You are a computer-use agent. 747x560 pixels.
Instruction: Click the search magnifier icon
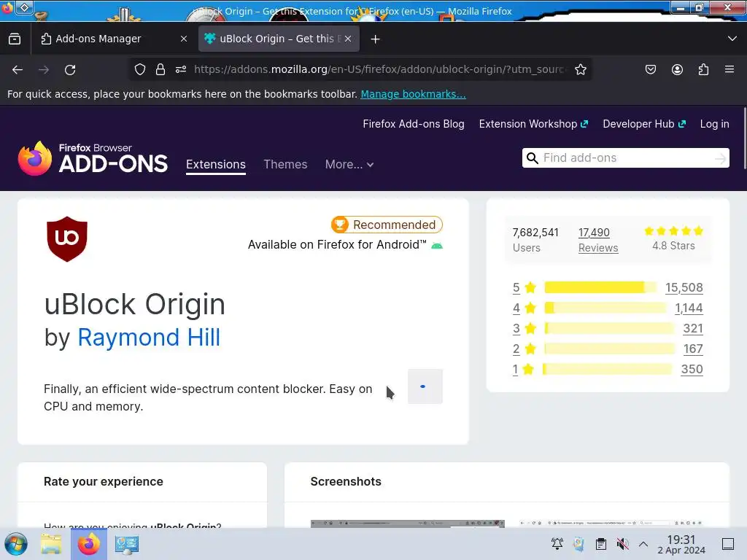coord(532,158)
